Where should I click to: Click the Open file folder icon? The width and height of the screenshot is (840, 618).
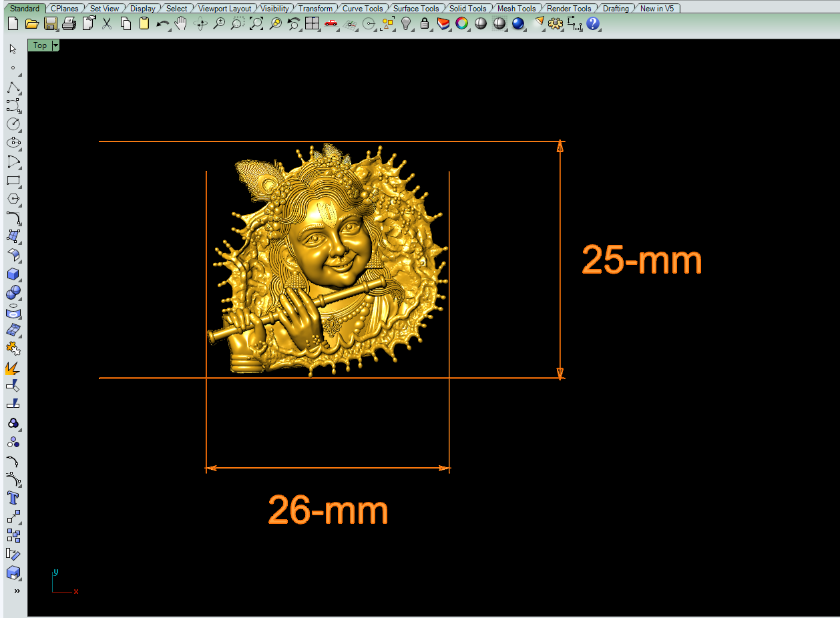31,23
